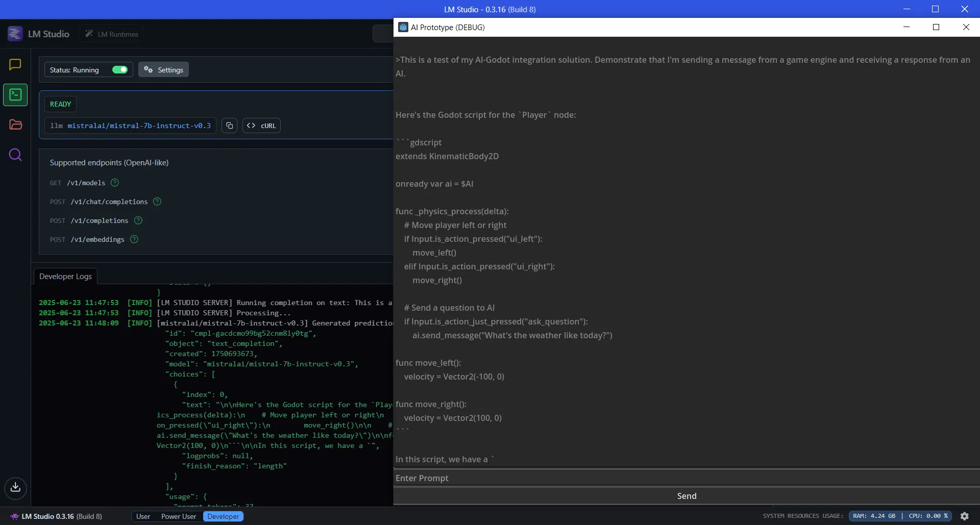The width and height of the screenshot is (980, 525).
Task: Open the Chat panel from the sidebar
Action: 15,65
